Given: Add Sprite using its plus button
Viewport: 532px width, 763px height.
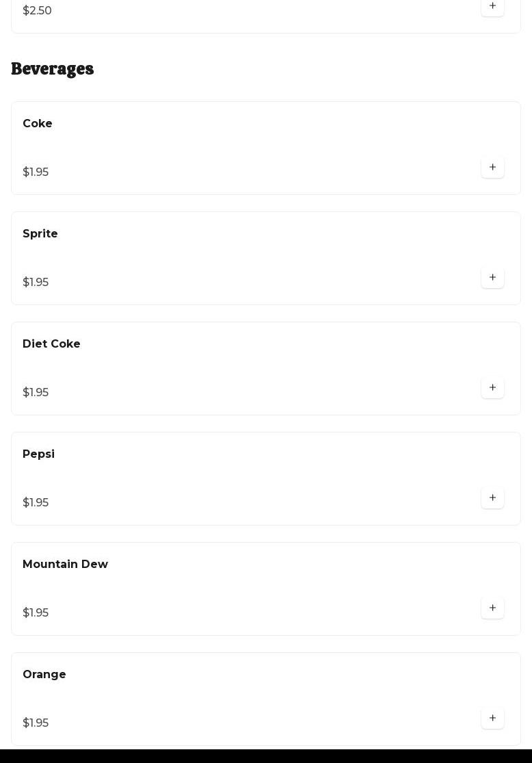Looking at the screenshot, I should tap(492, 277).
